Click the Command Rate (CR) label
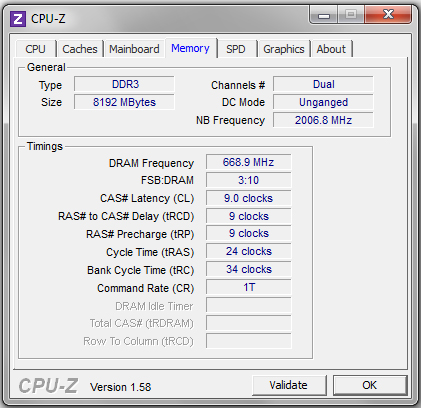The width and height of the screenshot is (421, 408). click(x=146, y=289)
